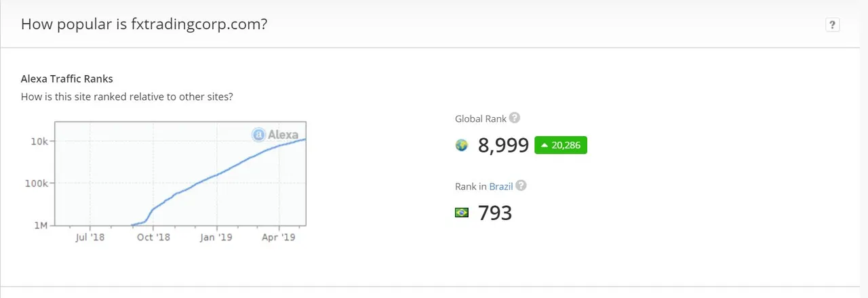The height and width of the screenshot is (298, 868).
Task: Click the Alexa logo watermark in chart
Action: coord(275,134)
